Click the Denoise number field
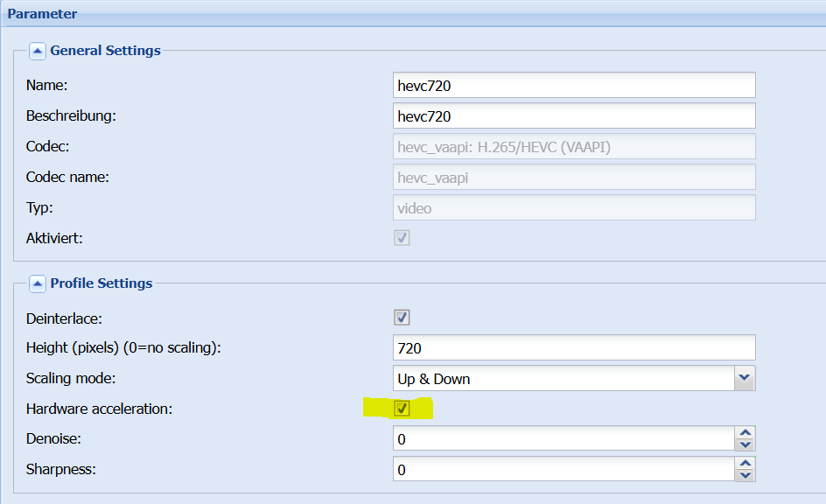This screenshot has height=504, width=826. click(563, 438)
